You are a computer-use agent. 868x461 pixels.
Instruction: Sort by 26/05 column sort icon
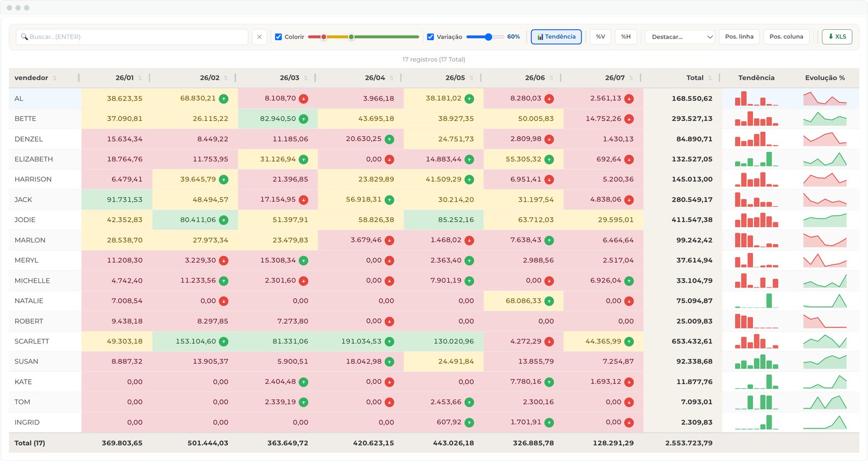pos(471,78)
